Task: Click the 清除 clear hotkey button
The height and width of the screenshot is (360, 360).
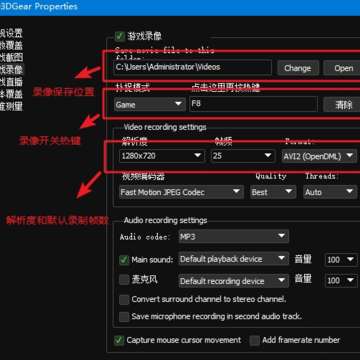Action: click(x=343, y=105)
